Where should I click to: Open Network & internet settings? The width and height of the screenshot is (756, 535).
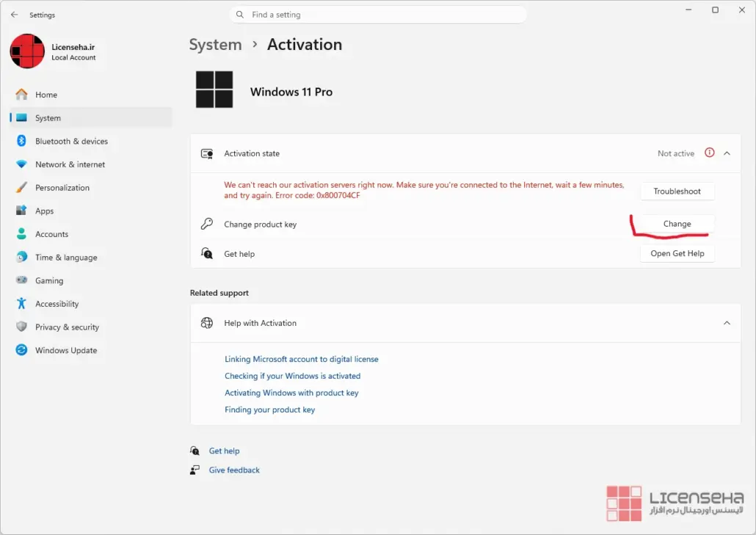[x=90, y=164]
